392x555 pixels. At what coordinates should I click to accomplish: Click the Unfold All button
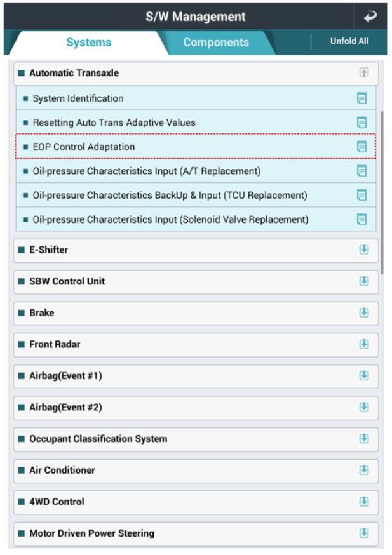(x=349, y=41)
